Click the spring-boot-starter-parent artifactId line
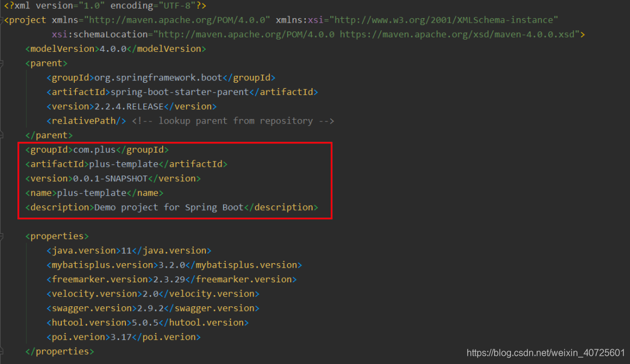Viewport: 630px width, 364px height. tap(182, 92)
